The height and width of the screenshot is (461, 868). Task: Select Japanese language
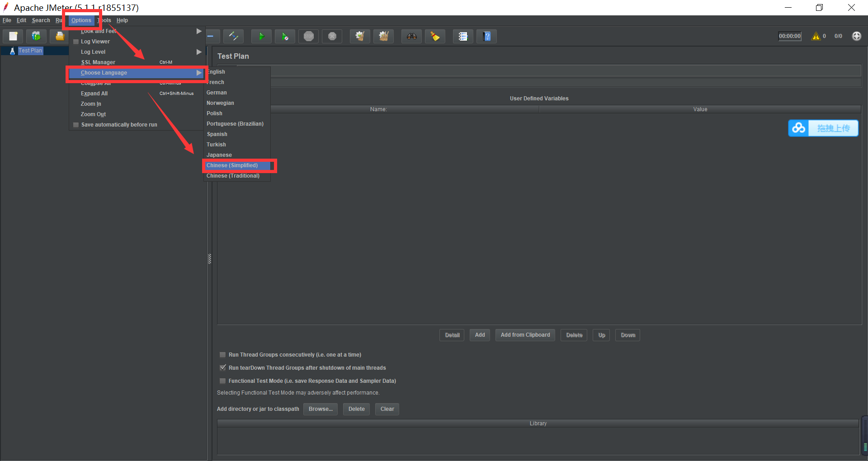[237, 155]
